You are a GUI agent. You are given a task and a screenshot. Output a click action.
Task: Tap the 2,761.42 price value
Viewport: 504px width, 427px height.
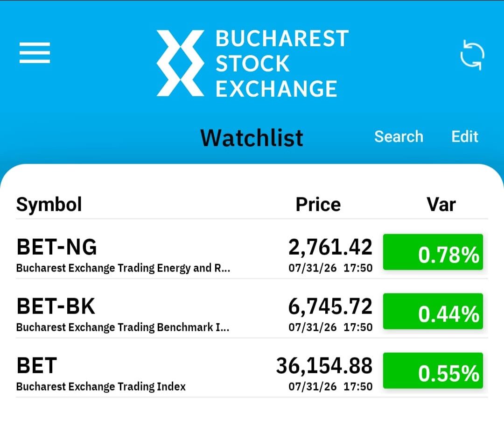(330, 247)
